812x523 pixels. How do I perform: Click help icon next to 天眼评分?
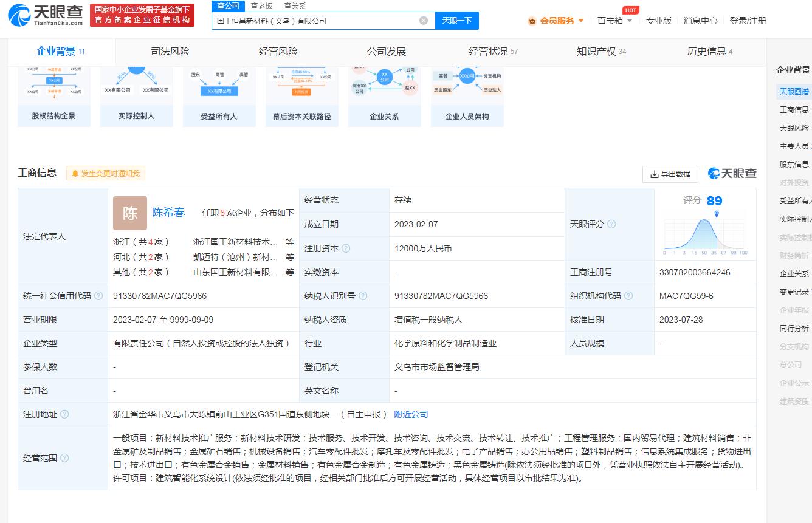tap(611, 224)
